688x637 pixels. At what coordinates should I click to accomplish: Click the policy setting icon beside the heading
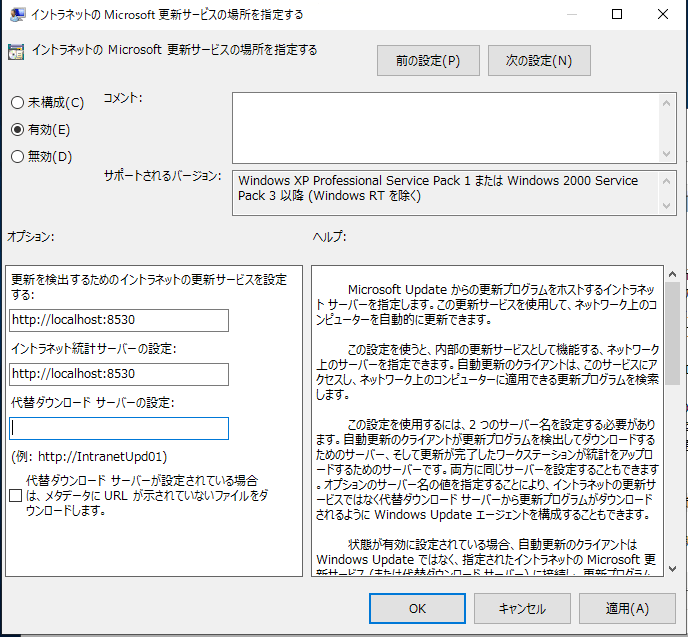tap(16, 52)
